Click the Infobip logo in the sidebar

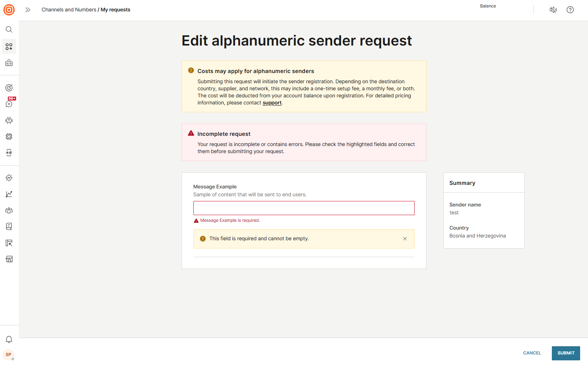[9, 10]
